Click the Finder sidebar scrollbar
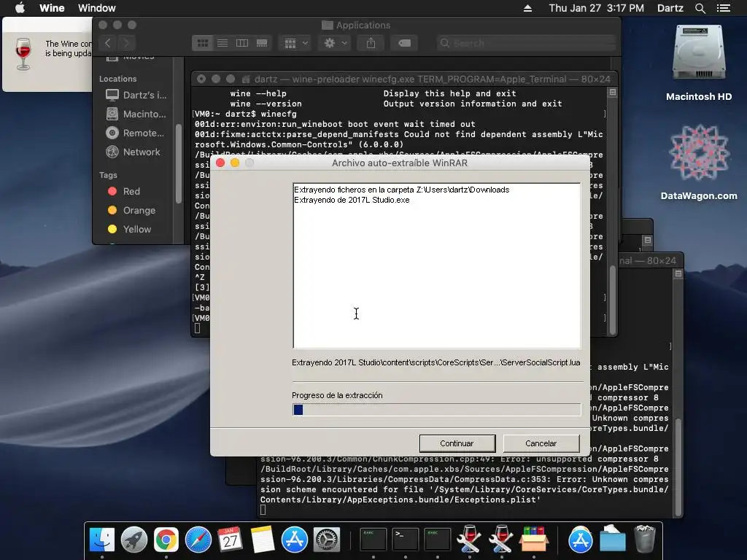Screen dimensions: 747x560 click(179, 163)
